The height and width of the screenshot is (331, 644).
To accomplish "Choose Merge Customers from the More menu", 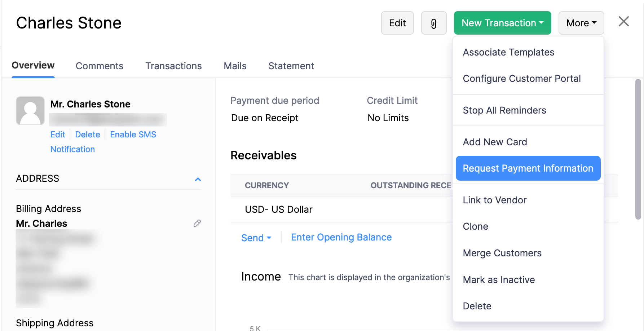I will (x=502, y=253).
